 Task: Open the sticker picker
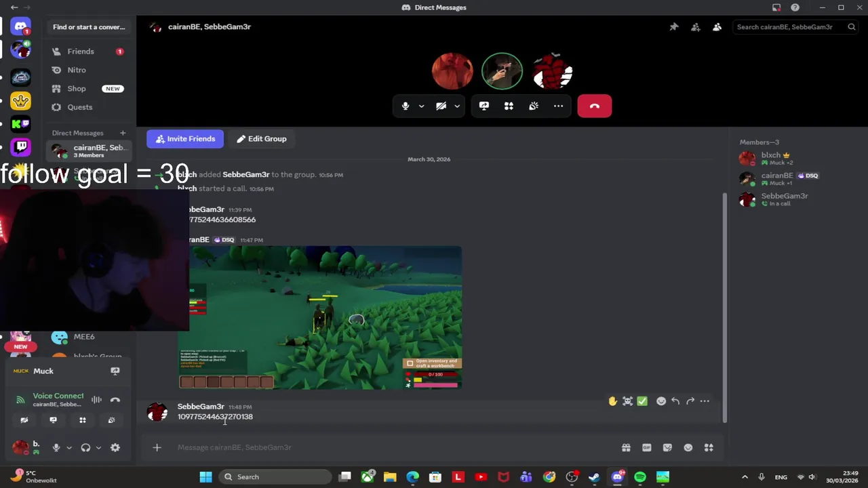point(667,447)
